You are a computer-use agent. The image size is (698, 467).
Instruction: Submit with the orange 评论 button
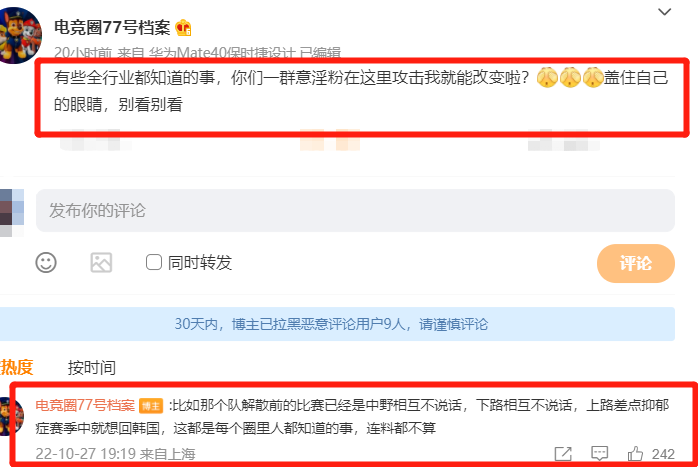pos(635,263)
